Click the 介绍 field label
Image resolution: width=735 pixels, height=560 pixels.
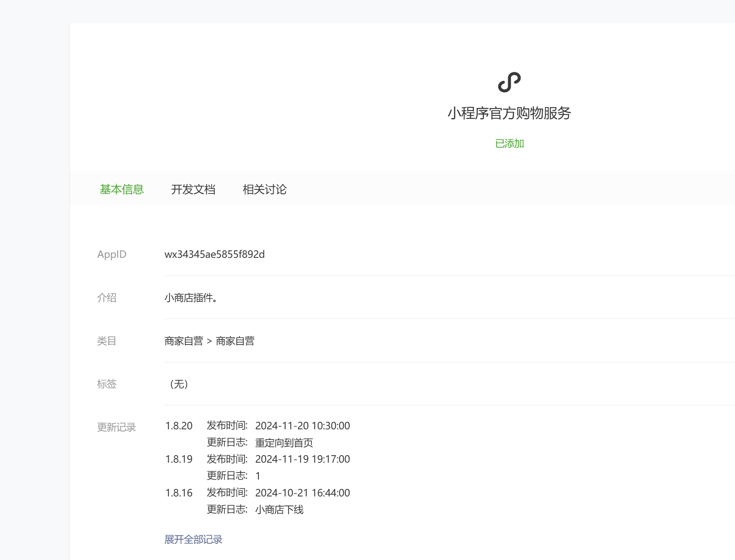coord(107,298)
